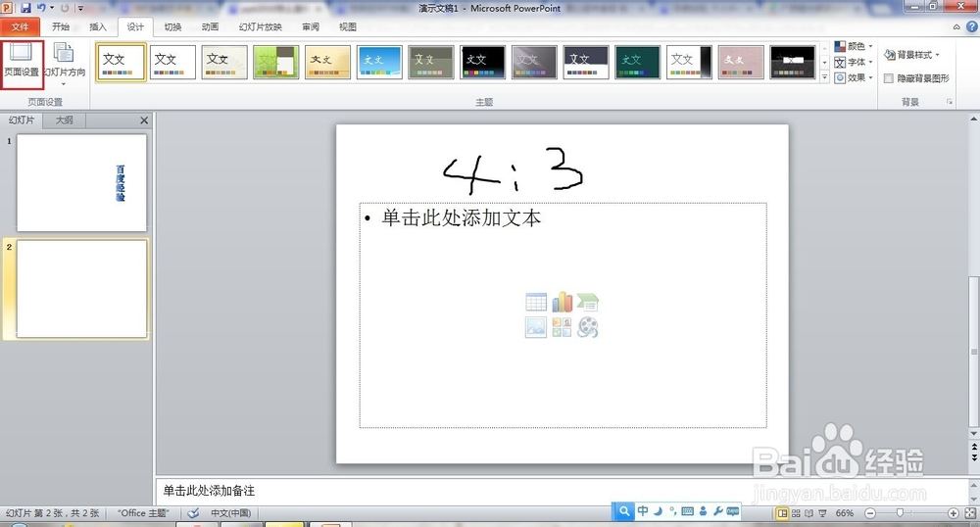980x527 pixels.
Task: Switch to Normal view in status bar
Action: [782, 513]
